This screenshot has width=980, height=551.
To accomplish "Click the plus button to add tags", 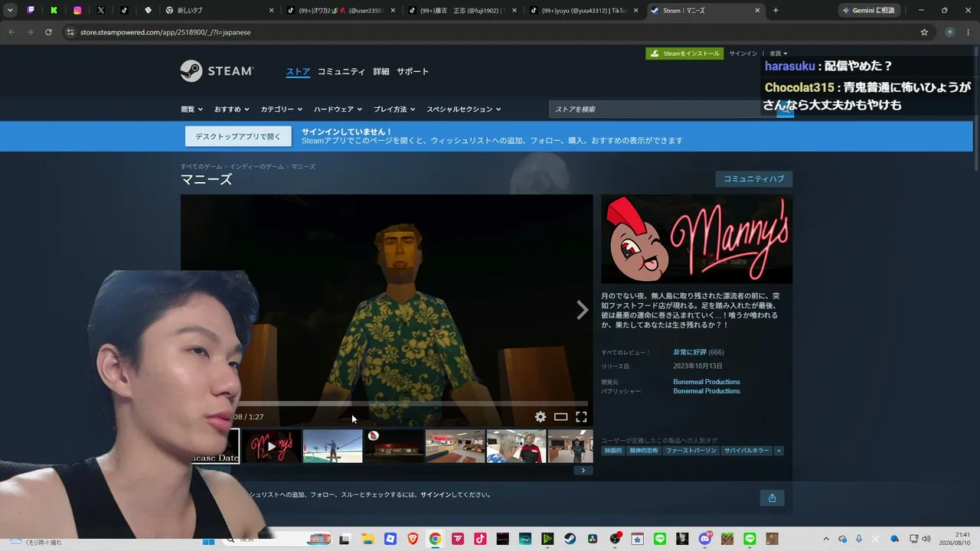I will (x=779, y=451).
